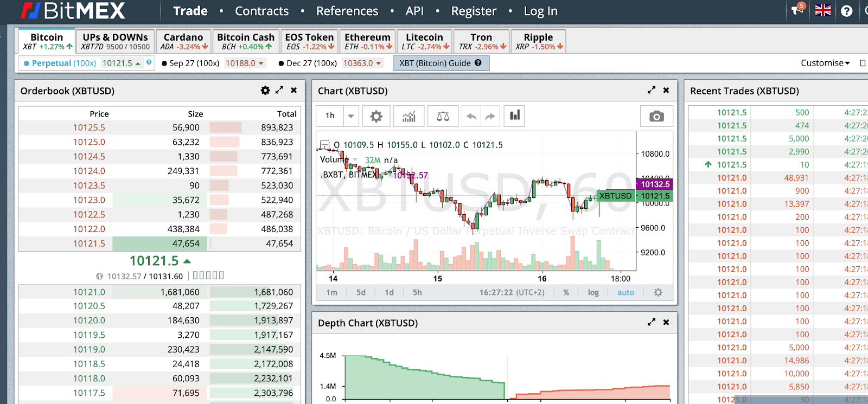Open Orderbook settings gear
The width and height of the screenshot is (868, 404).
pyautogui.click(x=265, y=91)
